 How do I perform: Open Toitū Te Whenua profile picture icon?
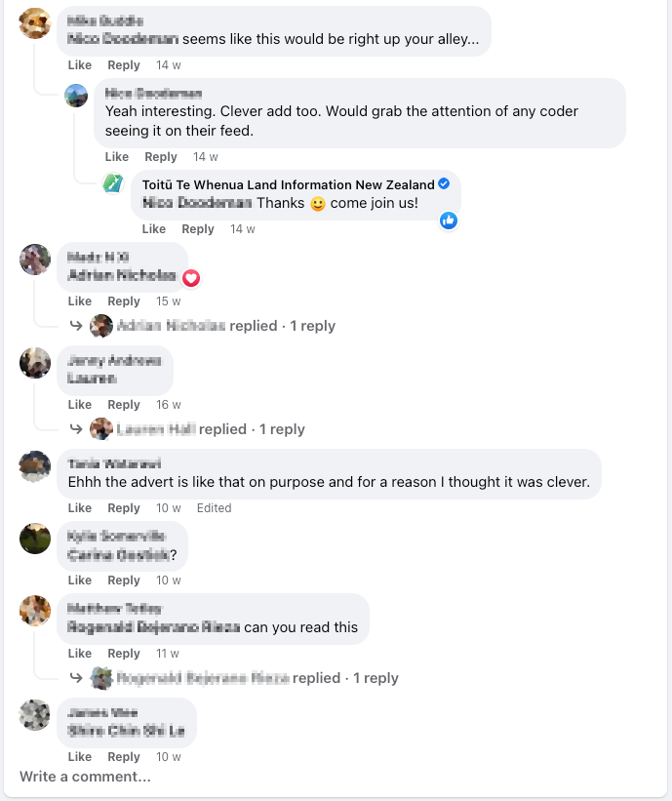tap(114, 183)
